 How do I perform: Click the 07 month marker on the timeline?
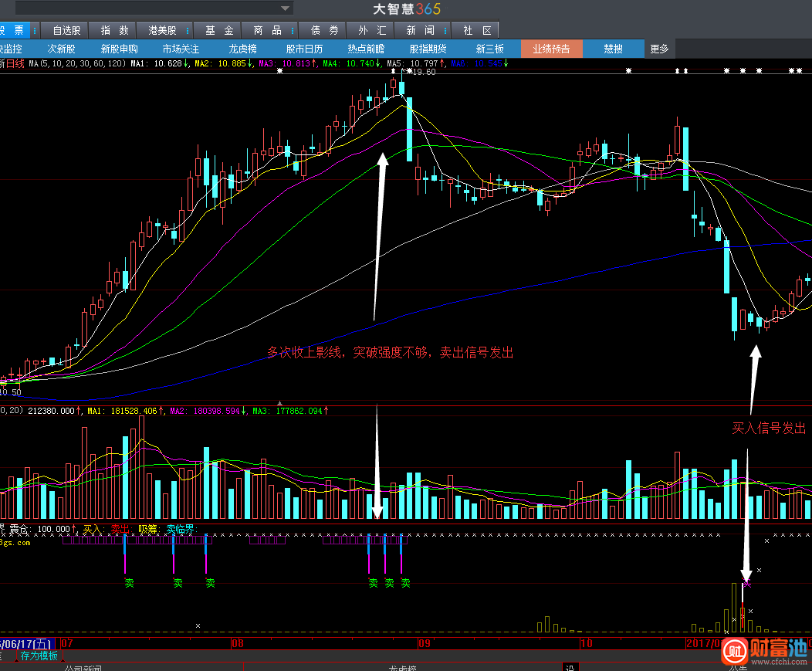(67, 643)
